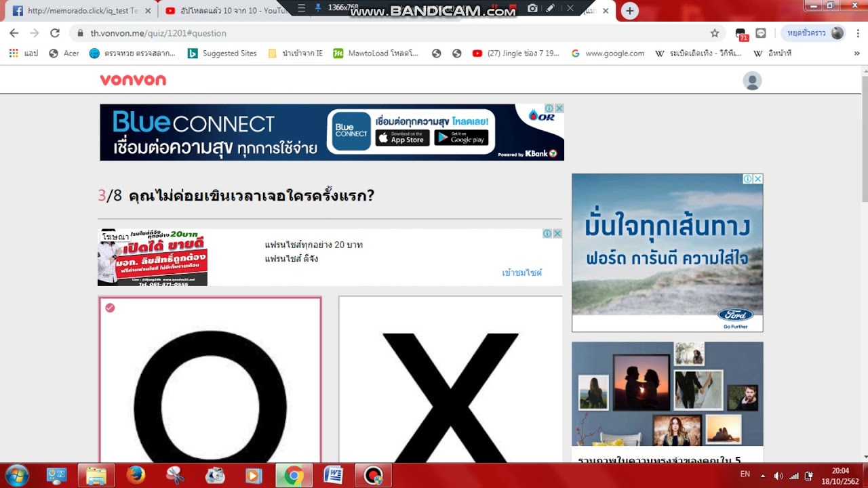Image resolution: width=868 pixels, height=488 pixels.
Task: Open Snipping Tool from taskbar
Action: click(x=175, y=476)
